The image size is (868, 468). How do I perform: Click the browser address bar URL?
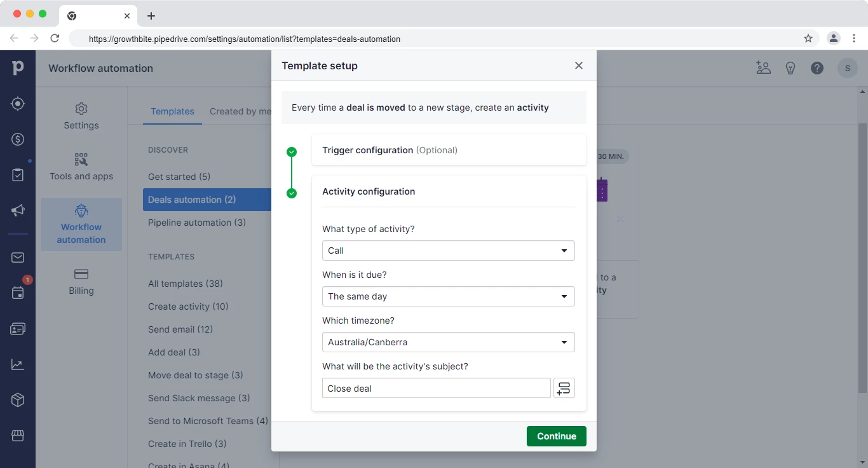[245, 39]
